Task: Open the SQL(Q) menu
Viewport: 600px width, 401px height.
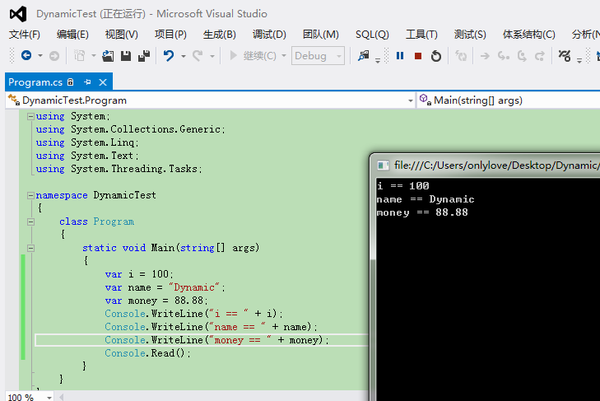Action: (372, 35)
